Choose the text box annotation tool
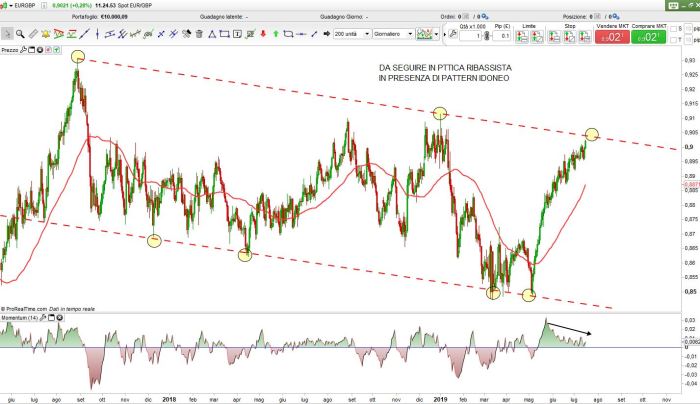 pos(238,33)
